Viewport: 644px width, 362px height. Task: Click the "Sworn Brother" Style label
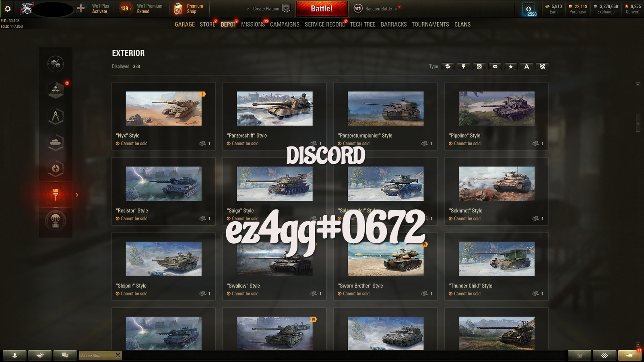click(360, 286)
